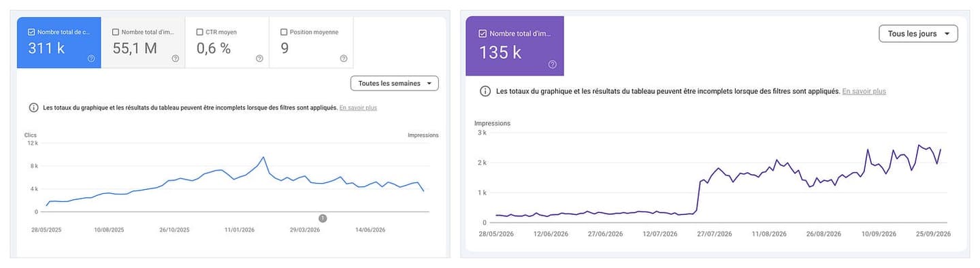Click the 12/07/2026 date label
Image resolution: width=980 pixels, height=268 pixels.
click(660, 234)
